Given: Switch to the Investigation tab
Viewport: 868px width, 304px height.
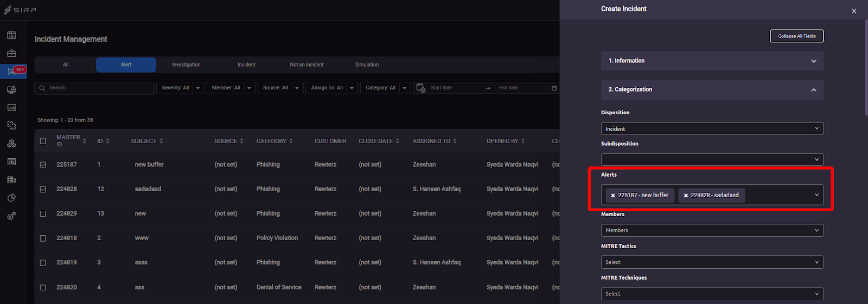Looking at the screenshot, I should click(186, 64).
